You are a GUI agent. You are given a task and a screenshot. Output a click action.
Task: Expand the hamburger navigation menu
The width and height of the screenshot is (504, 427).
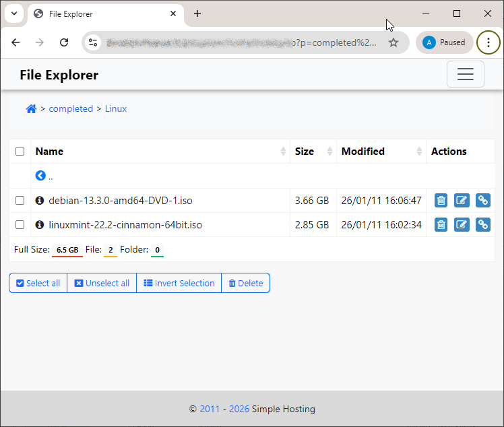pos(465,75)
